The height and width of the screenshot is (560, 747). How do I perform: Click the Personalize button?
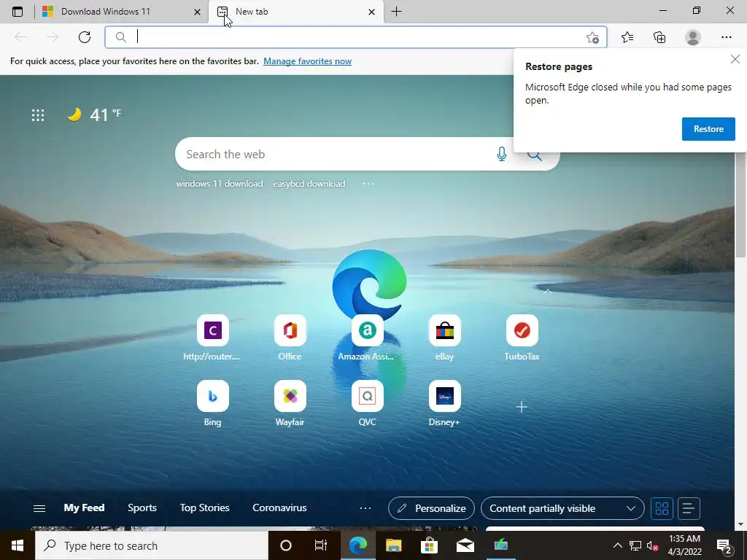coord(431,508)
